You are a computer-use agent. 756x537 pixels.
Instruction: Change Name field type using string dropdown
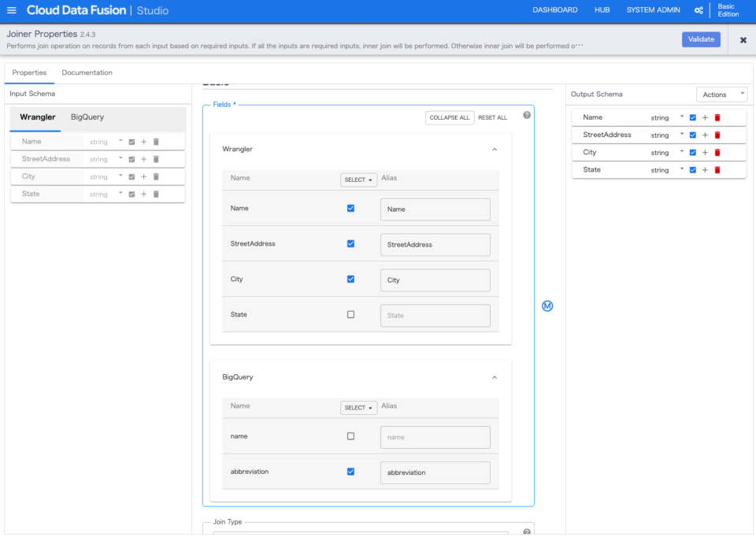coord(681,117)
